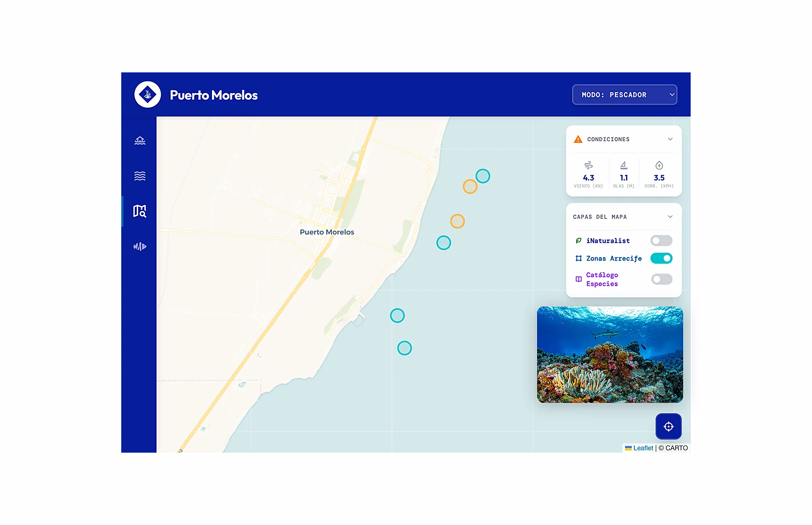Open the map search sidebar icon
Image resolution: width=812 pixels, height=525 pixels.
point(140,211)
